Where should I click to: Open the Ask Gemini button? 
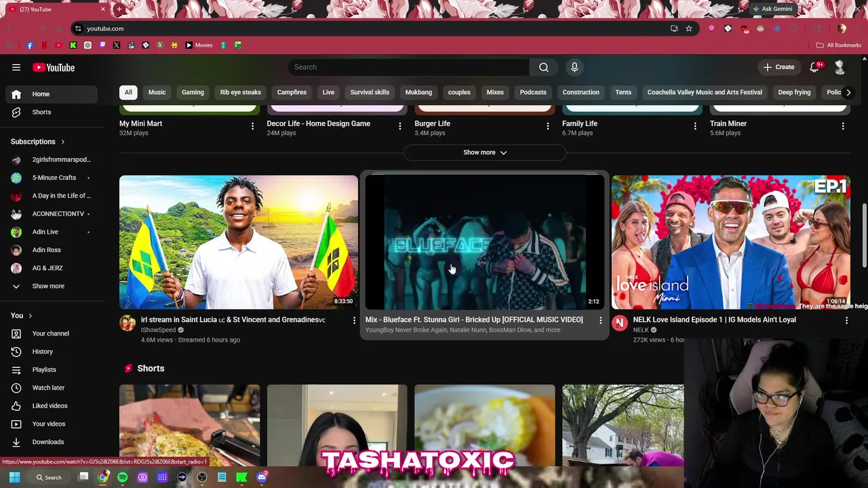(772, 9)
